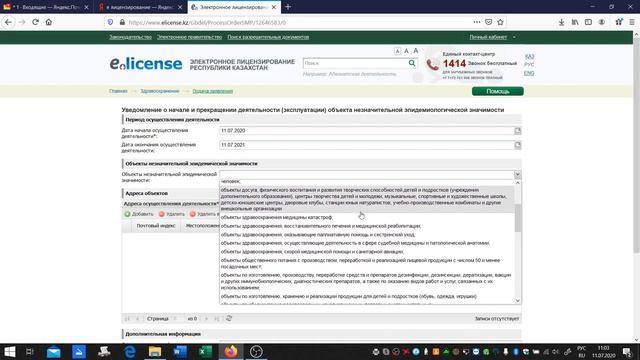This screenshot has height=360, width=640.
Task: Click the red Удалить delete button
Action: (x=172, y=214)
